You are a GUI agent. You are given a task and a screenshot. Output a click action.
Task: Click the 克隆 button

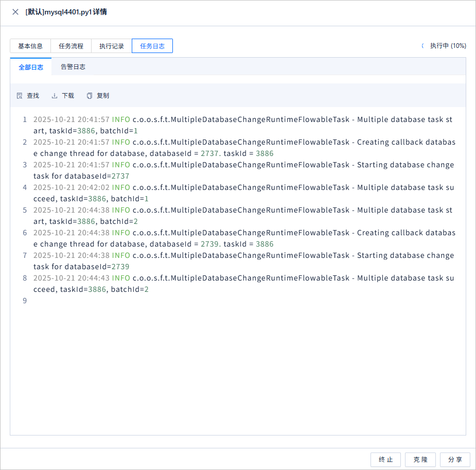pos(420,459)
